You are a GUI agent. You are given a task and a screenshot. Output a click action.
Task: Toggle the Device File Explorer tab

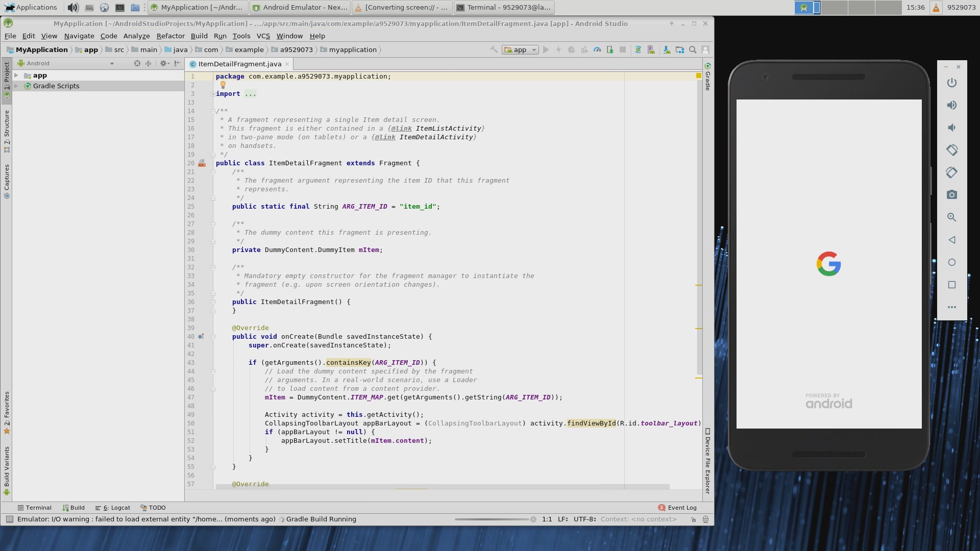click(x=708, y=461)
